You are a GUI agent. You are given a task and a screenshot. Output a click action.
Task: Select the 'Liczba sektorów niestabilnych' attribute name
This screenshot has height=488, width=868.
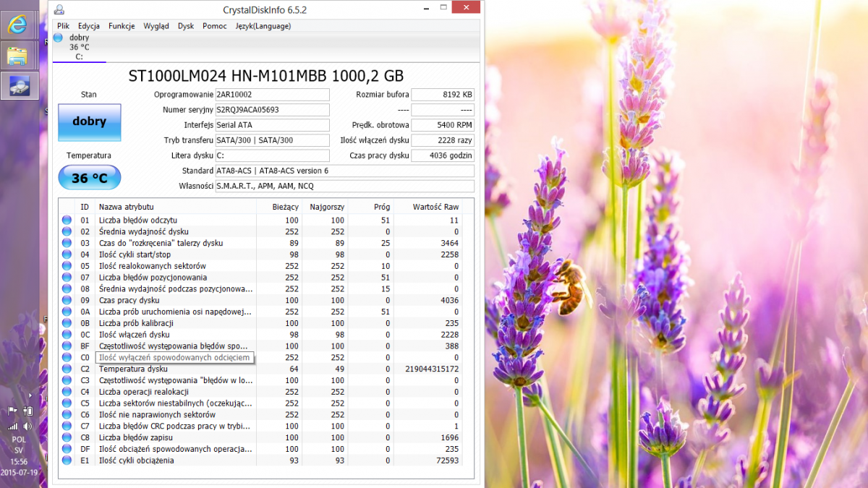[176, 403]
